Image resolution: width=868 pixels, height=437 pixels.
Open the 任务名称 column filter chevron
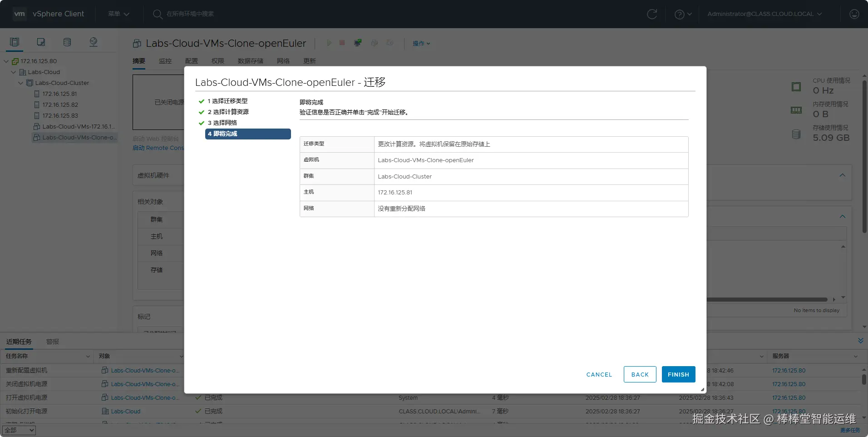click(x=88, y=357)
